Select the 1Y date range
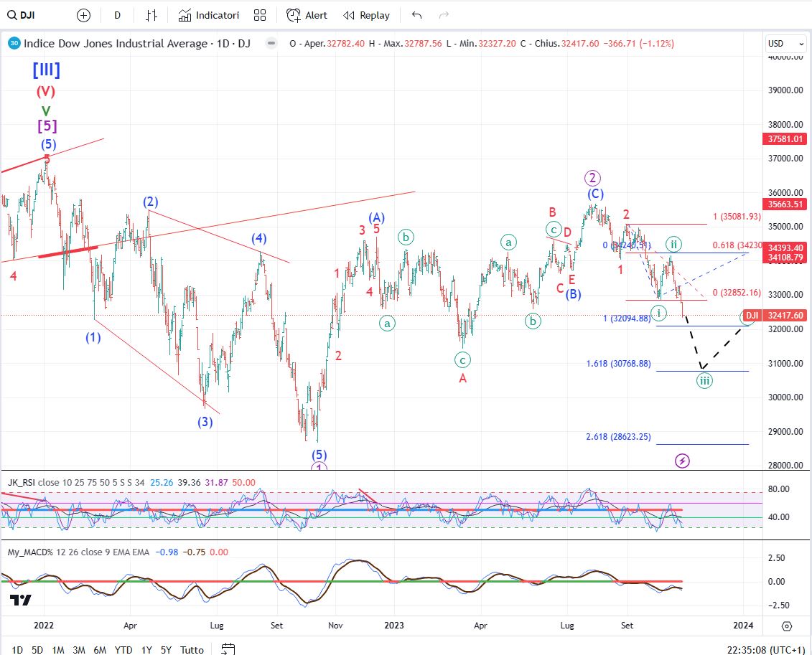The height and width of the screenshot is (655, 812). 146,649
